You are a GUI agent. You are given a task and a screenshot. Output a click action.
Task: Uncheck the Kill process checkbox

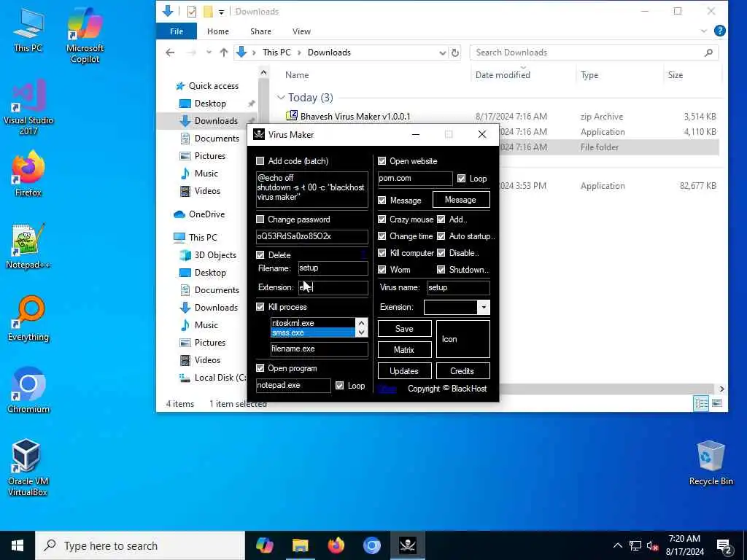point(260,307)
